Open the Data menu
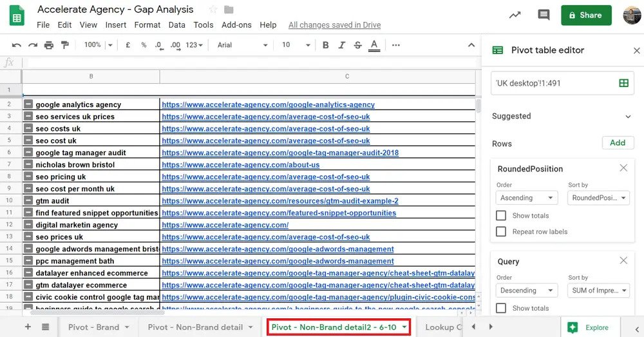The width and height of the screenshot is (644, 337). point(176,25)
